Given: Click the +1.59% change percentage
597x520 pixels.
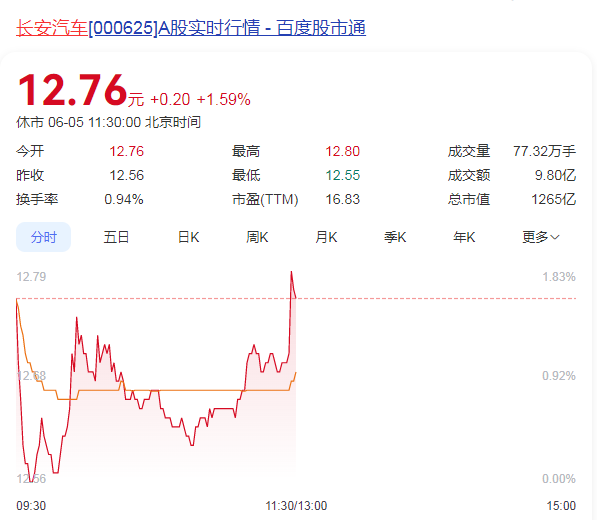Looking at the screenshot, I should pos(223,99).
